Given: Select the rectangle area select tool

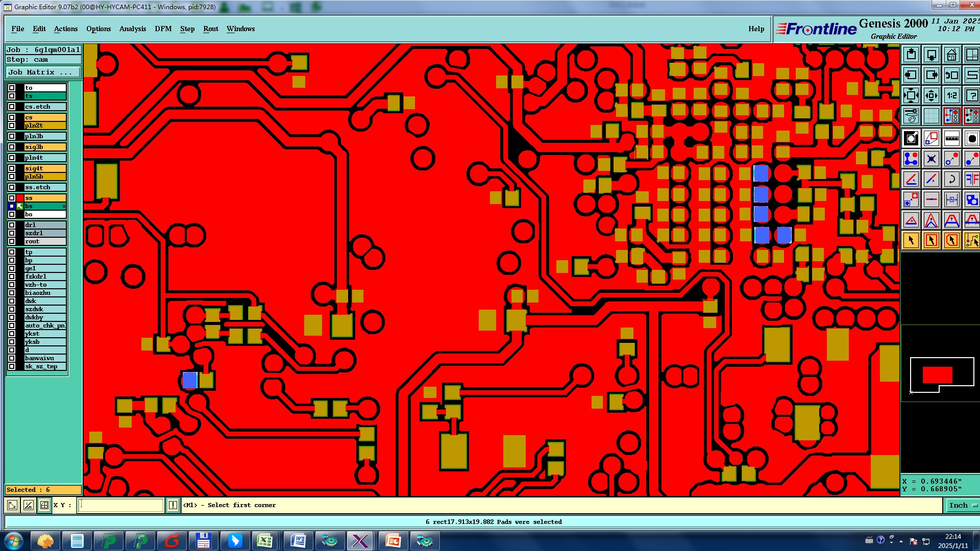Looking at the screenshot, I should 931,240.
